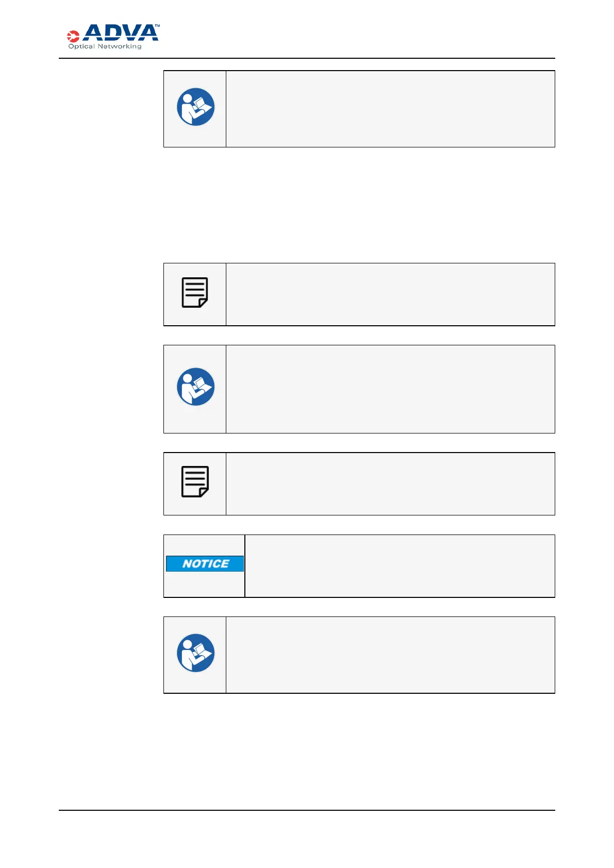Click the empty box beside the topmost manual icon
The height and width of the screenshot is (868, 614).
(x=390, y=109)
